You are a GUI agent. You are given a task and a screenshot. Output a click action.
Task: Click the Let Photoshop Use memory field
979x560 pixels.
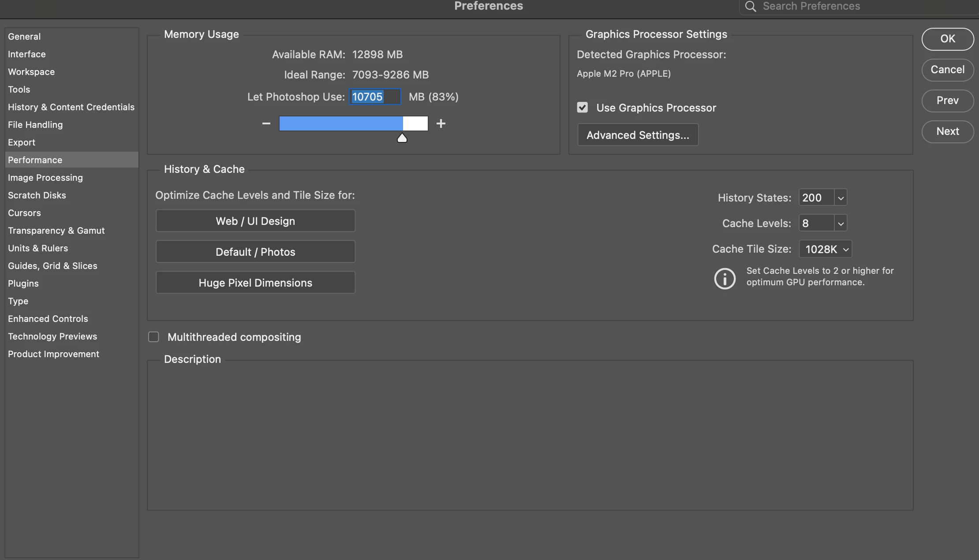point(375,97)
